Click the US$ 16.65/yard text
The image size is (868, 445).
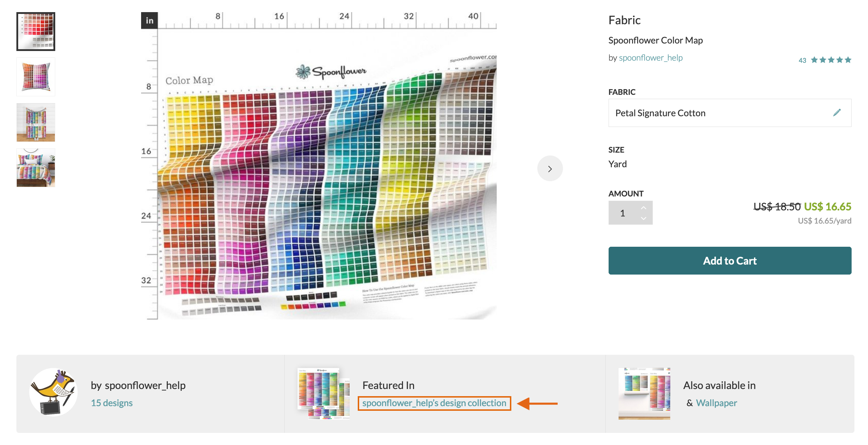pyautogui.click(x=825, y=221)
